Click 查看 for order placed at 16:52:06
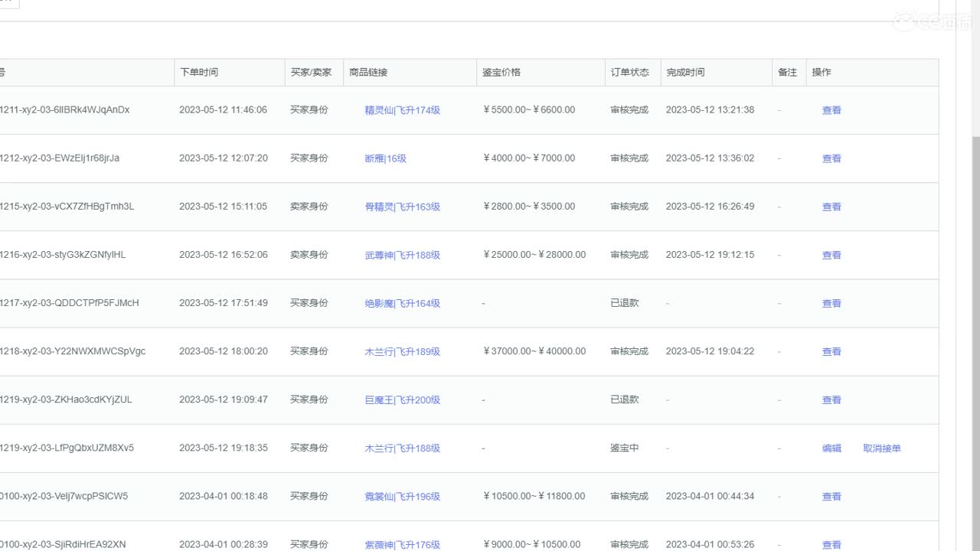This screenshot has width=980, height=551. coord(831,255)
